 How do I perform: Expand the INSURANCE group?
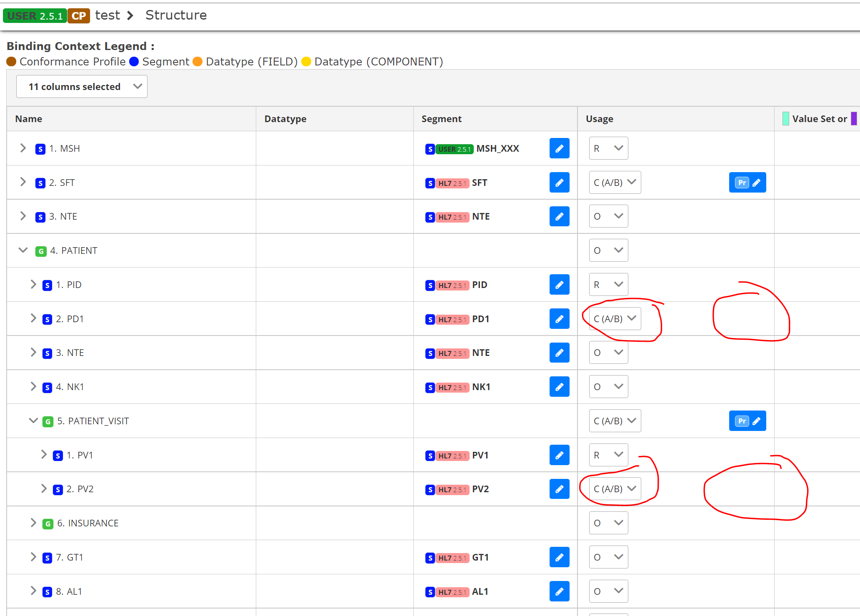[33, 523]
